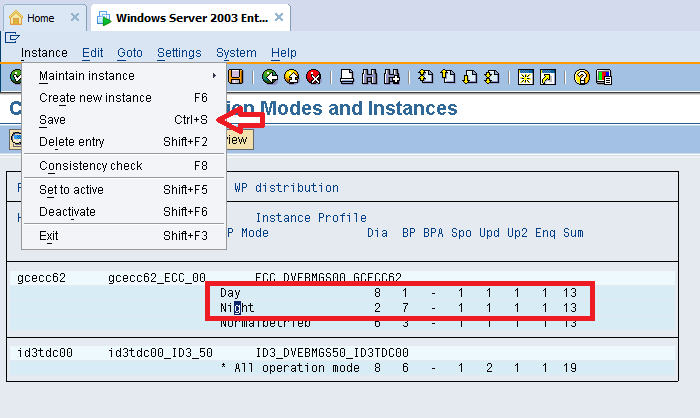
Task: Click the Last Page icon
Action: (492, 77)
